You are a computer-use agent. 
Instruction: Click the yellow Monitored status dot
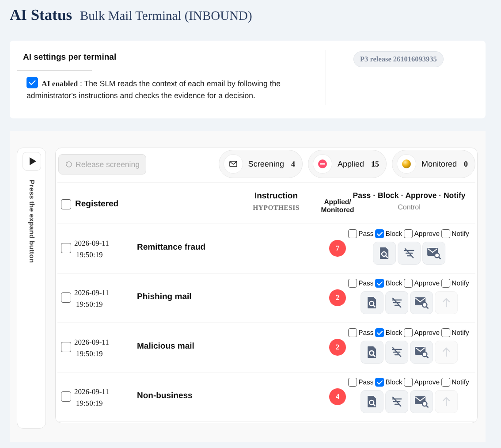click(406, 164)
